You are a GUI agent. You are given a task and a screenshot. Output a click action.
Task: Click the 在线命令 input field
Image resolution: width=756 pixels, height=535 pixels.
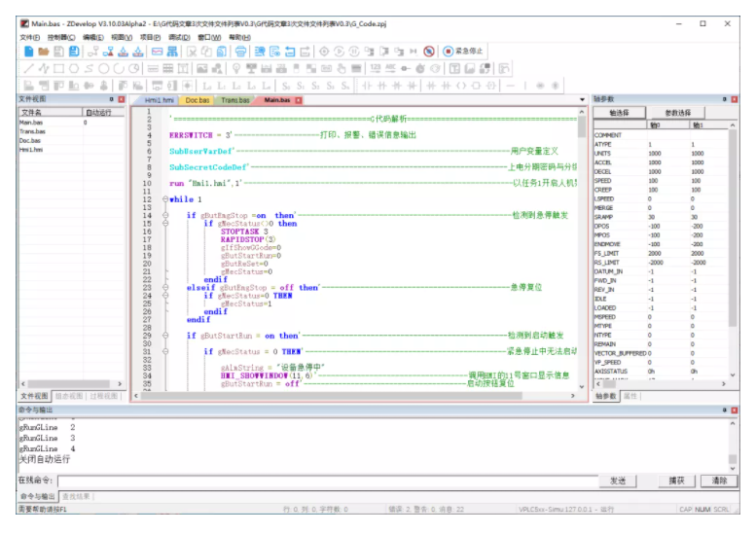[328, 481]
